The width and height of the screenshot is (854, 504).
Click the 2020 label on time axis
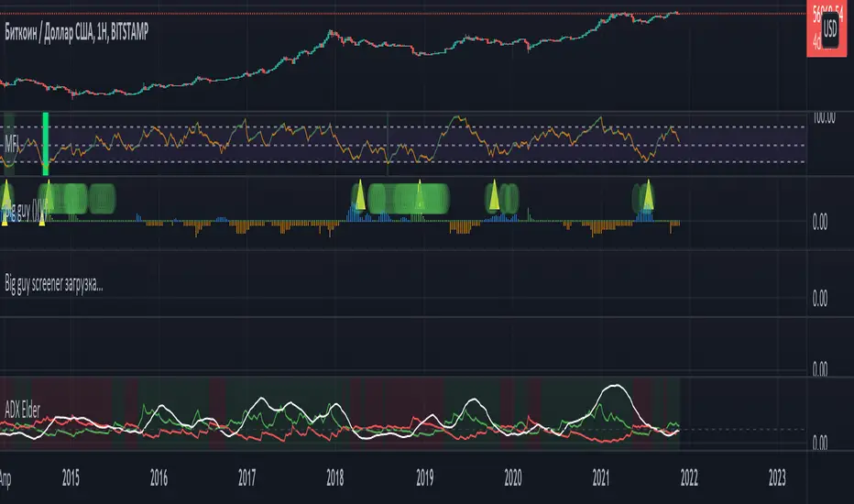[x=513, y=477]
